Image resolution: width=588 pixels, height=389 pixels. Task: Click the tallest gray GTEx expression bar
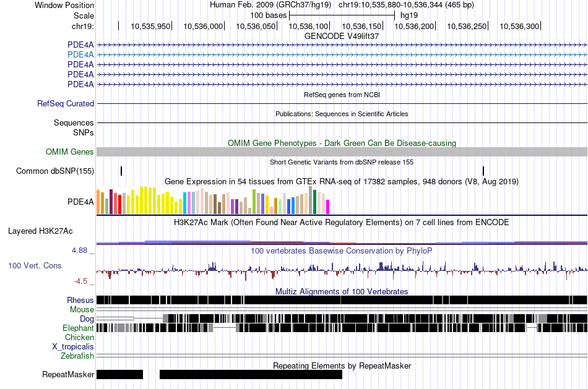pyautogui.click(x=310, y=200)
